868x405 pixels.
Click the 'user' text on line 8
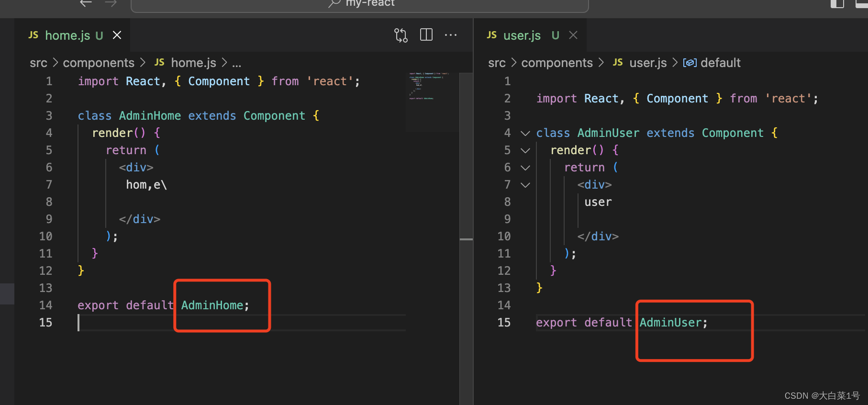[x=598, y=202]
